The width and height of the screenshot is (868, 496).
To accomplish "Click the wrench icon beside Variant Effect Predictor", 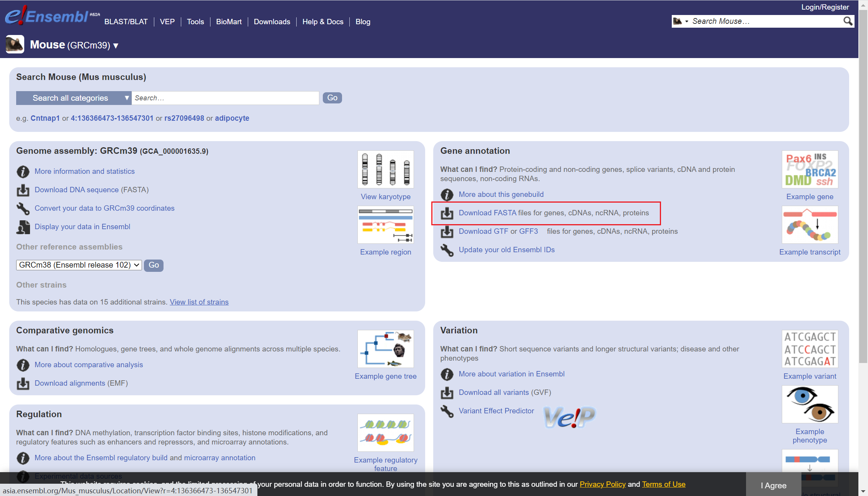I will 447,411.
